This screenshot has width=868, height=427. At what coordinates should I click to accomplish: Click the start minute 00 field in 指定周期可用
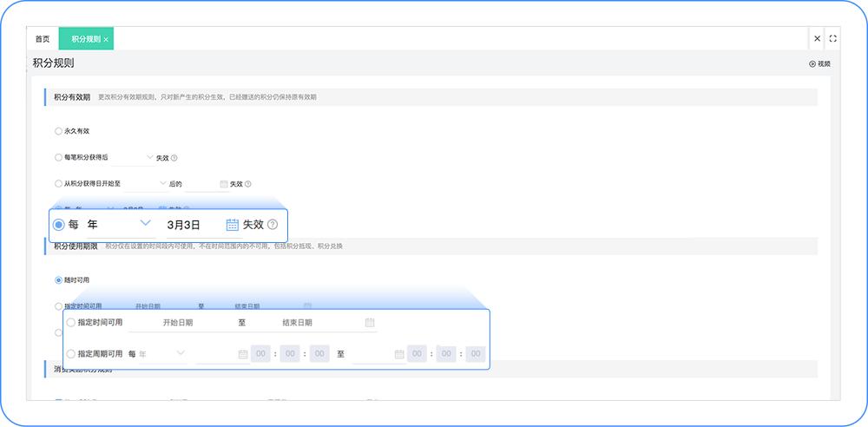pyautogui.click(x=290, y=354)
